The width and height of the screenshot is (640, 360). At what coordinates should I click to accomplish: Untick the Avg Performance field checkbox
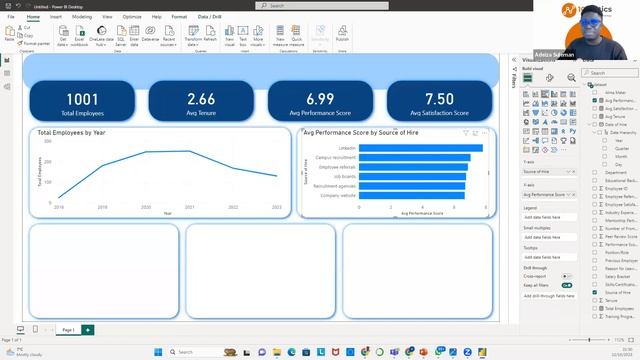click(595, 100)
